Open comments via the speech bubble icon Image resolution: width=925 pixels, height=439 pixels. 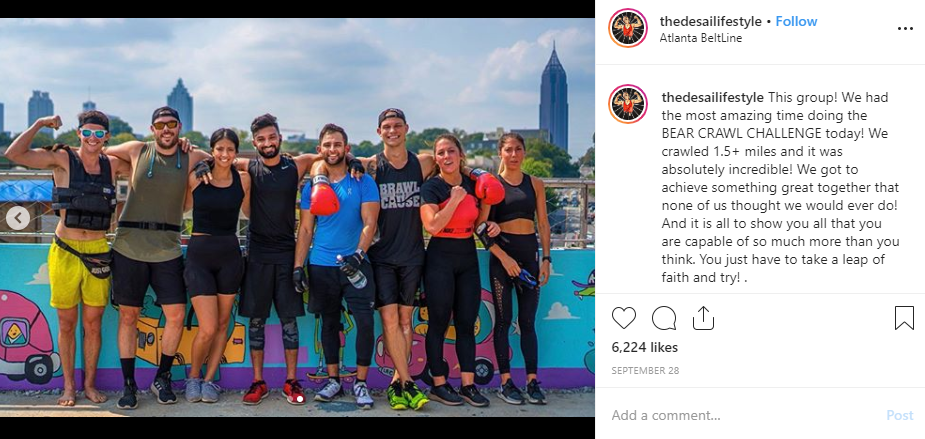click(664, 318)
